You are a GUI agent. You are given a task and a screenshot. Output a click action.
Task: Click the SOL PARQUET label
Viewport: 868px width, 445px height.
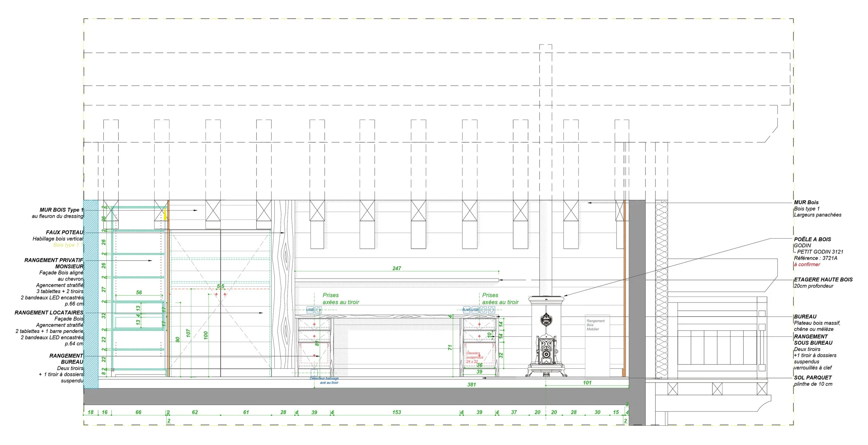click(x=812, y=377)
